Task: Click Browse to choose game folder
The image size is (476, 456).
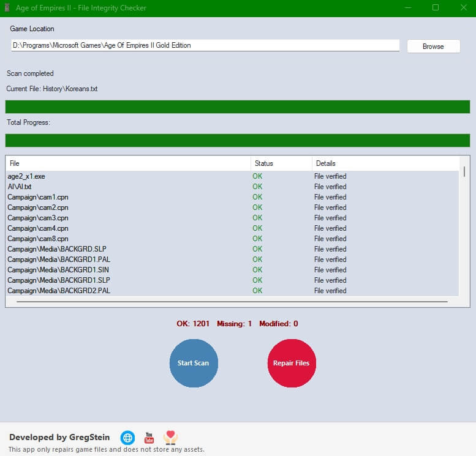Action: coord(433,47)
